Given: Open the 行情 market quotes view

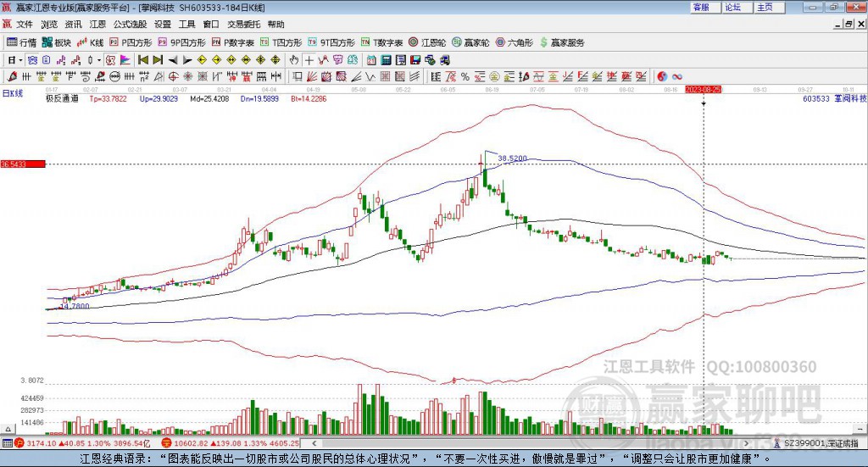Looking at the screenshot, I should point(21,42).
